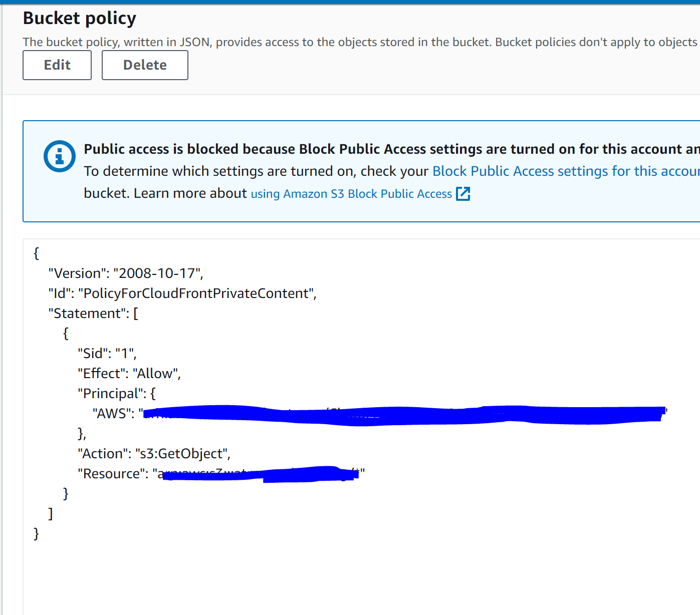700x615 pixels.
Task: Click the "Effect": "Allow" line
Action: [x=129, y=374]
